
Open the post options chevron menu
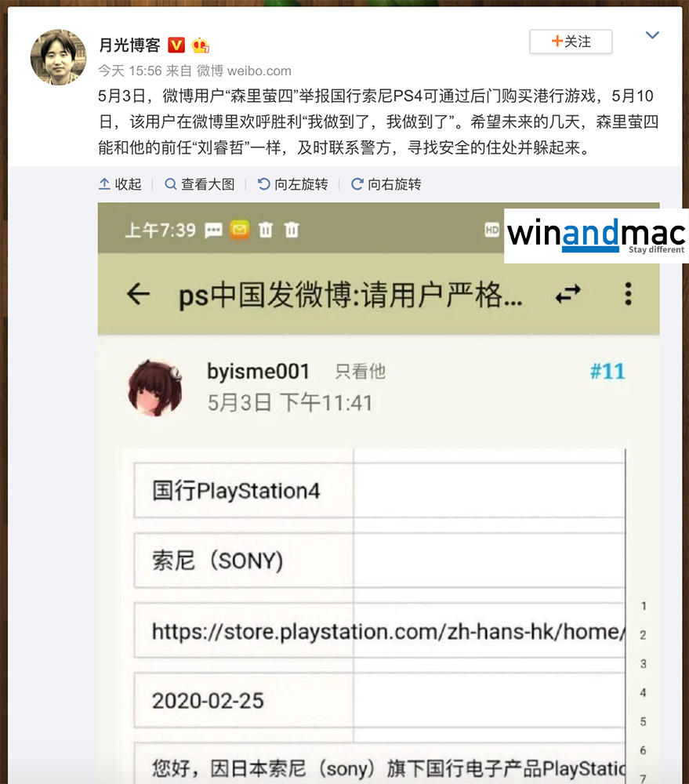(652, 35)
